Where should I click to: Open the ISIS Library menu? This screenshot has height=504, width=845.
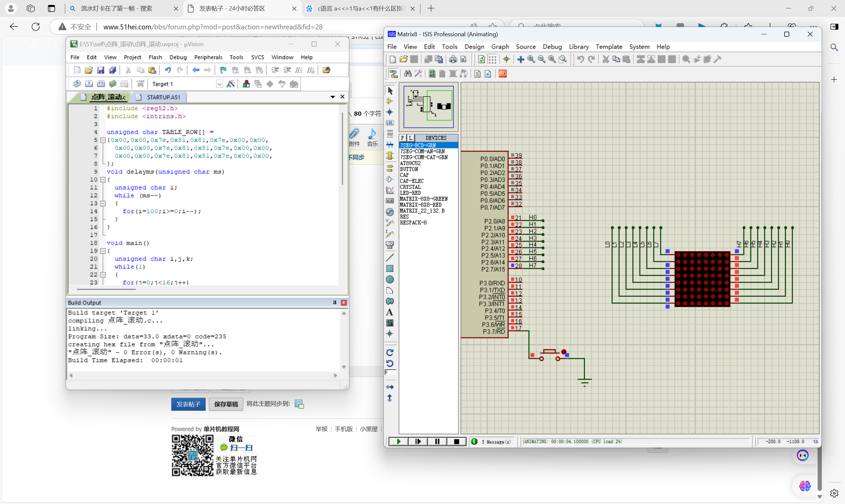[x=579, y=47]
